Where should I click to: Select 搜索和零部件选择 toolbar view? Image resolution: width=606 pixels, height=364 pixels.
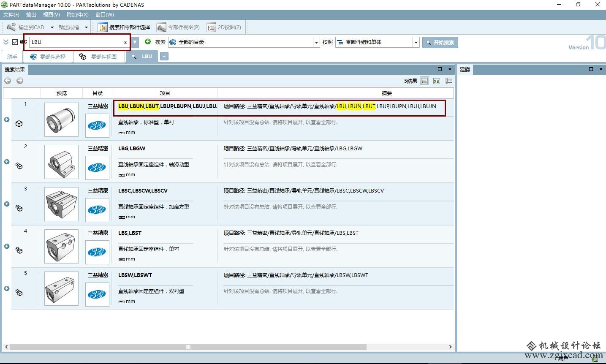(x=124, y=27)
